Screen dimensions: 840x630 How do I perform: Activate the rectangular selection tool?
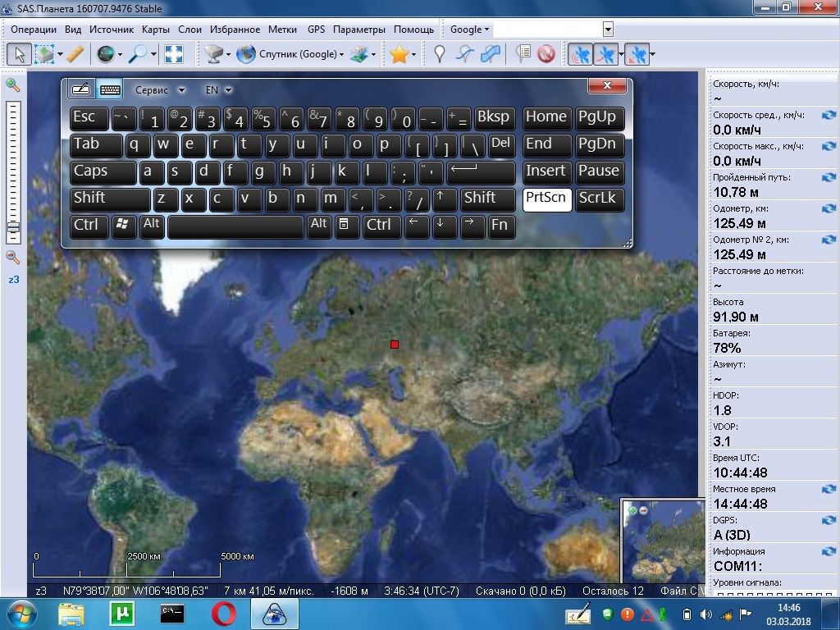click(44, 54)
